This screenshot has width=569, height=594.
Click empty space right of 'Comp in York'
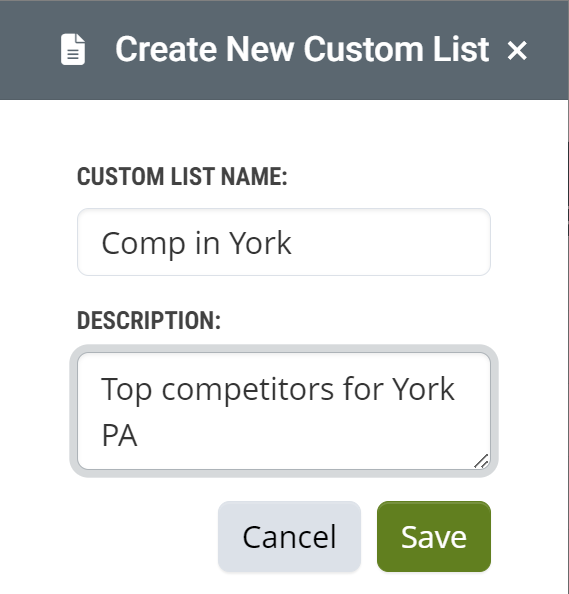coord(390,242)
